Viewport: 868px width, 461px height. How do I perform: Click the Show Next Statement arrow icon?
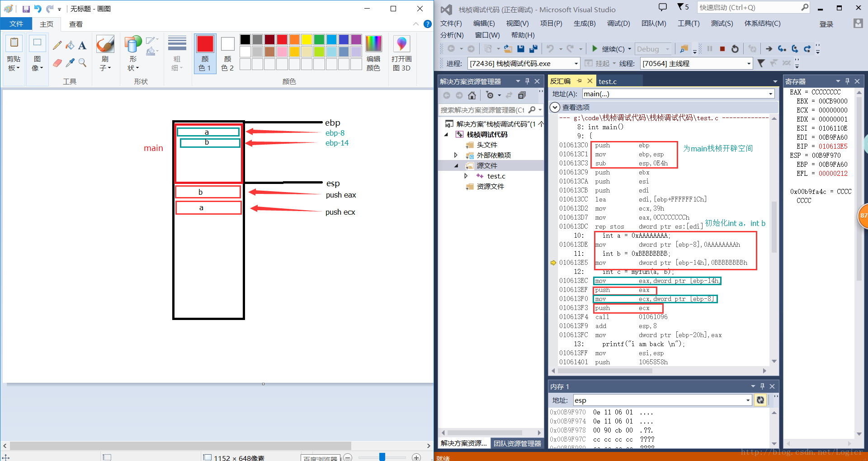click(x=769, y=49)
